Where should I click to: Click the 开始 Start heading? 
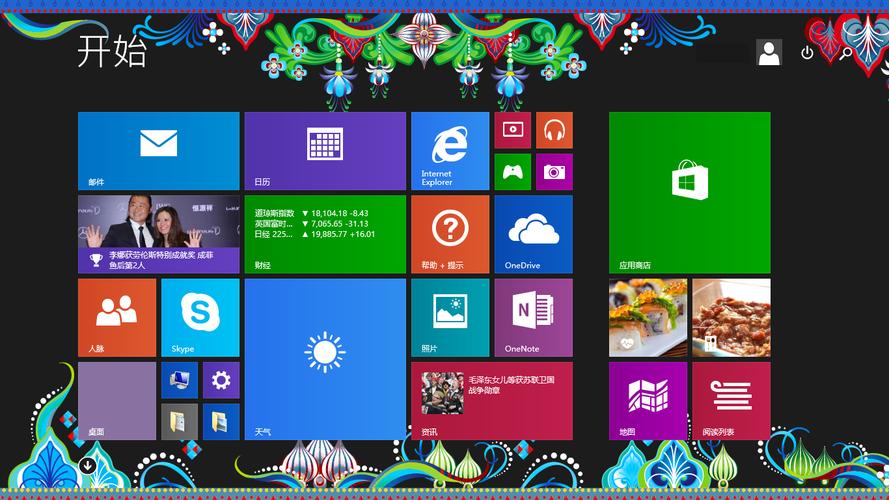112,52
